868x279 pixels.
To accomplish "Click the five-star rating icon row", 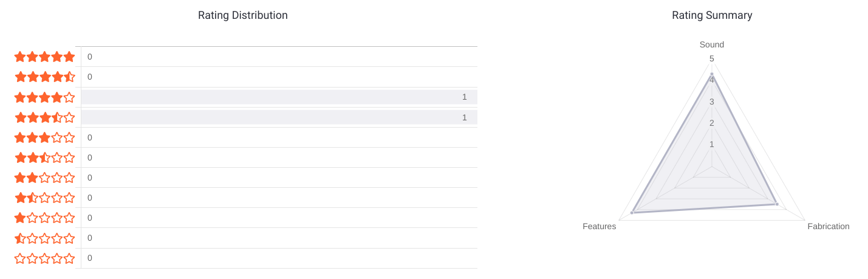I will pos(44,57).
